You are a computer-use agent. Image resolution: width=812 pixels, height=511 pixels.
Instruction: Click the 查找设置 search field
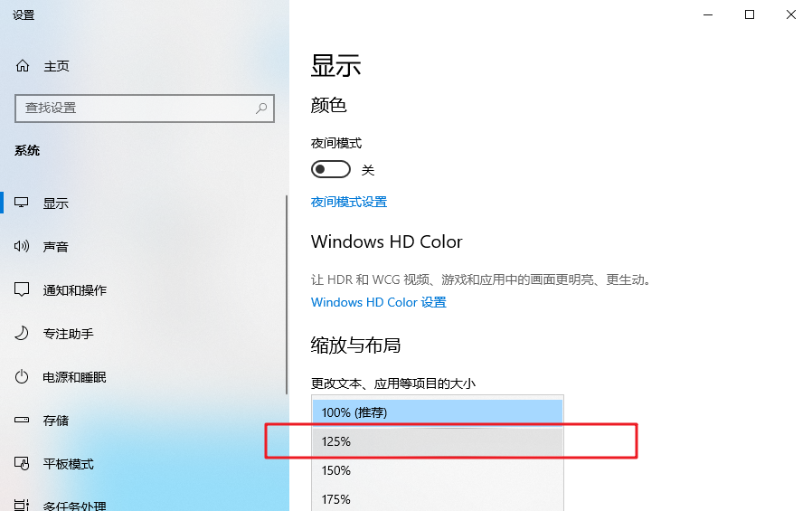pos(136,109)
